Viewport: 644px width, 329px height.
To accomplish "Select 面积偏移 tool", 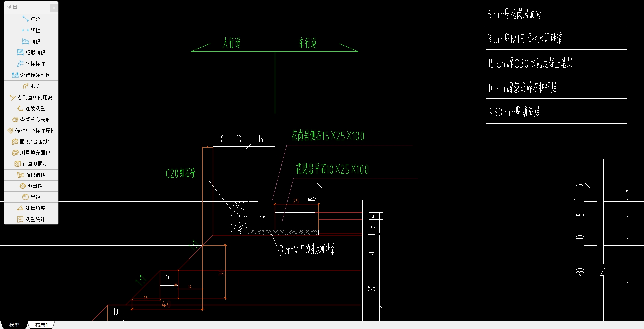I will 31,175.
